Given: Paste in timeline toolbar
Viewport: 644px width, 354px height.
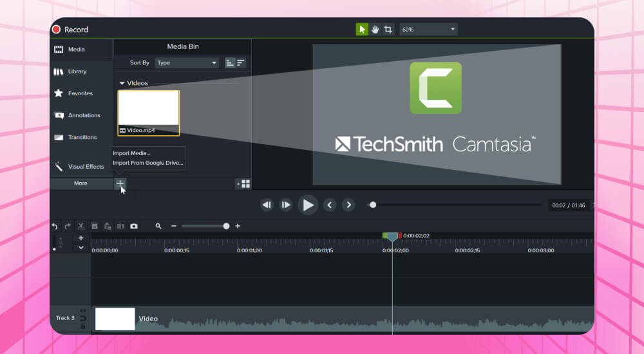Looking at the screenshot, I should coord(108,227).
